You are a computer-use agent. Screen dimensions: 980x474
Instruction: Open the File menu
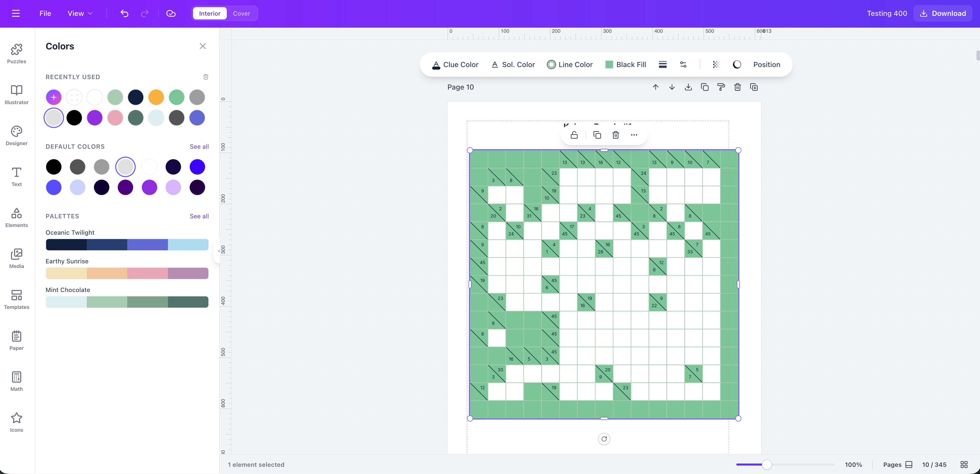[45, 13]
